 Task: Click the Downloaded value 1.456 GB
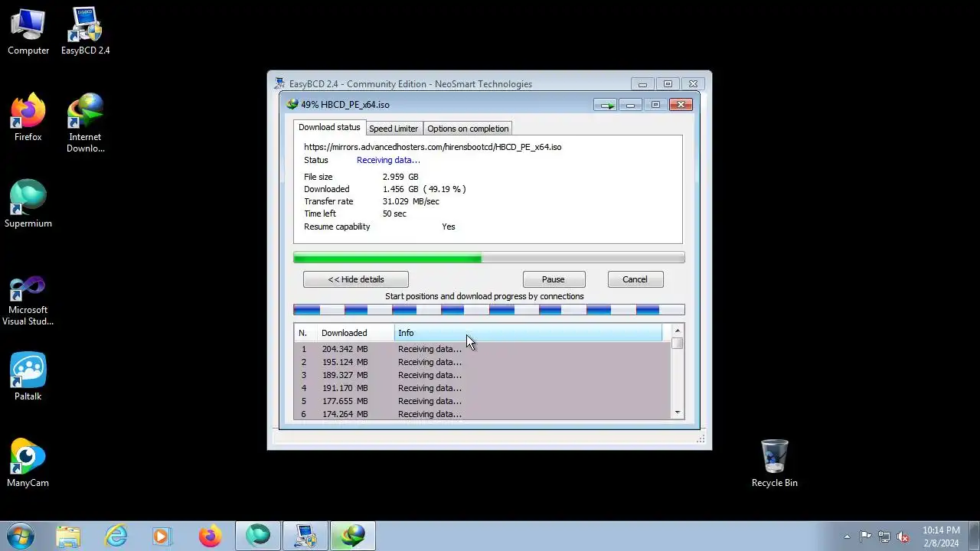pyautogui.click(x=400, y=189)
